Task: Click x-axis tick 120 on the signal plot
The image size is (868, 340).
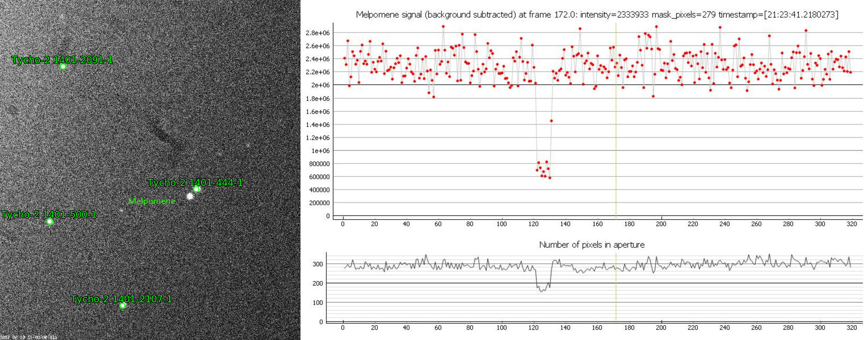Action: (x=533, y=224)
